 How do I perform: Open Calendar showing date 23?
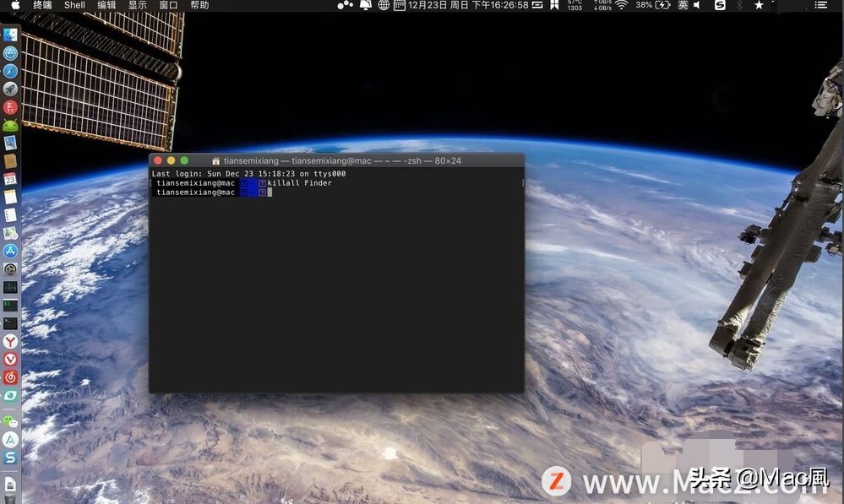coord(10,179)
